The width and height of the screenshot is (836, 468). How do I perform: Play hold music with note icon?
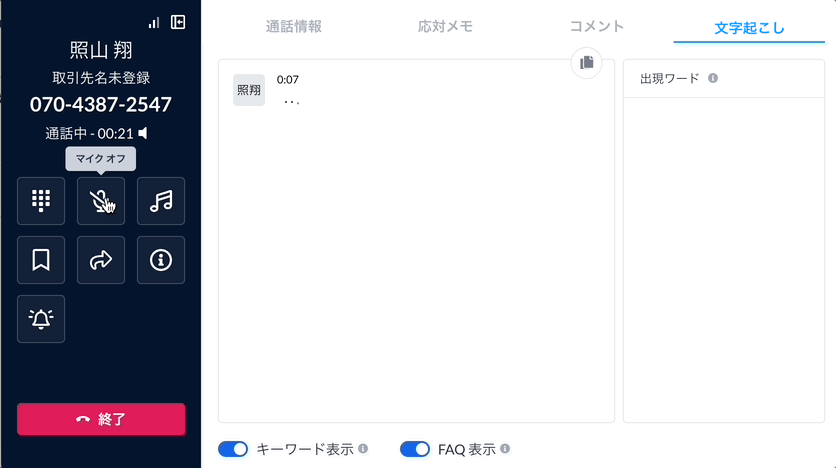161,201
